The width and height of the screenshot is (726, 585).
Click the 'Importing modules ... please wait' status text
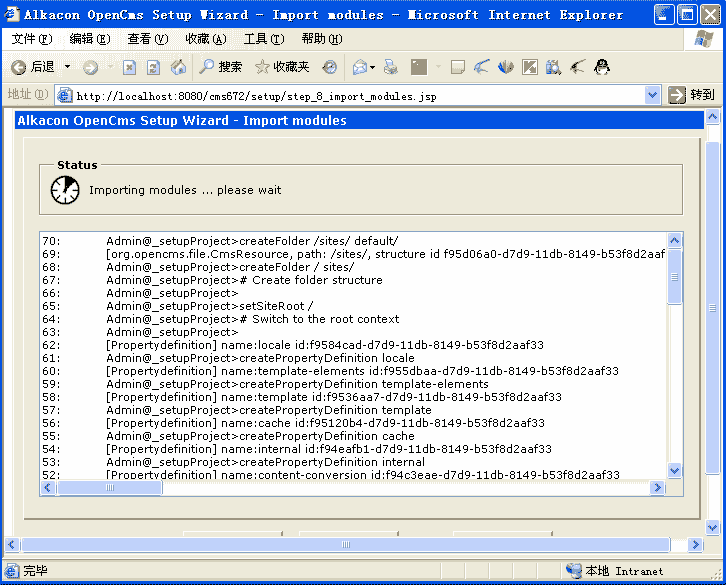(x=185, y=190)
